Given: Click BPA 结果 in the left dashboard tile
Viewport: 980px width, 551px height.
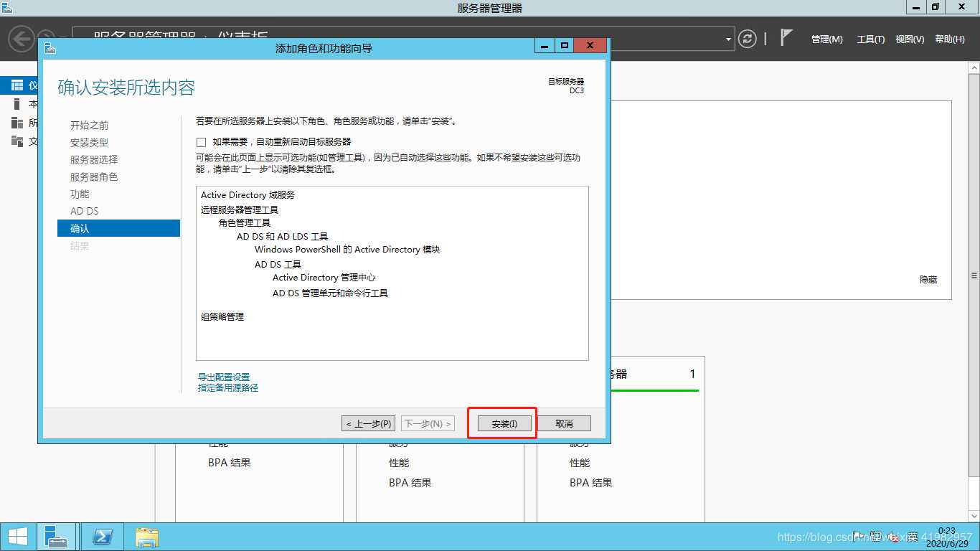Looking at the screenshot, I should click(230, 463).
